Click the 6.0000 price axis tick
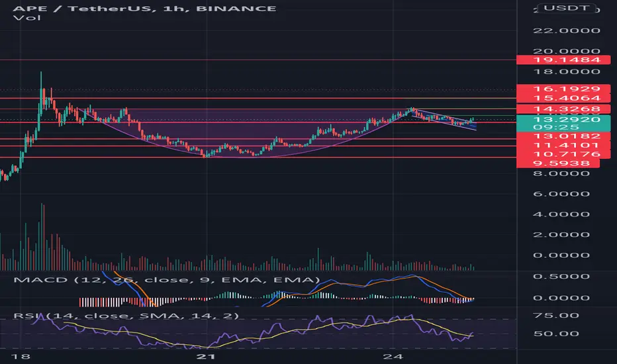 click(x=561, y=194)
